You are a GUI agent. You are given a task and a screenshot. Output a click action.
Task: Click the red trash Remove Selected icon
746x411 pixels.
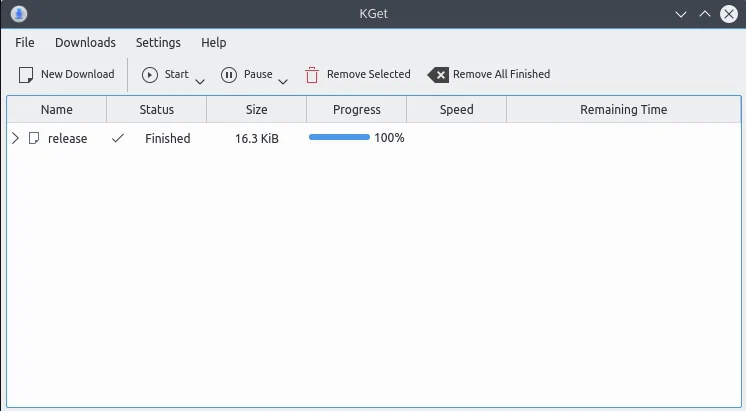(312, 75)
